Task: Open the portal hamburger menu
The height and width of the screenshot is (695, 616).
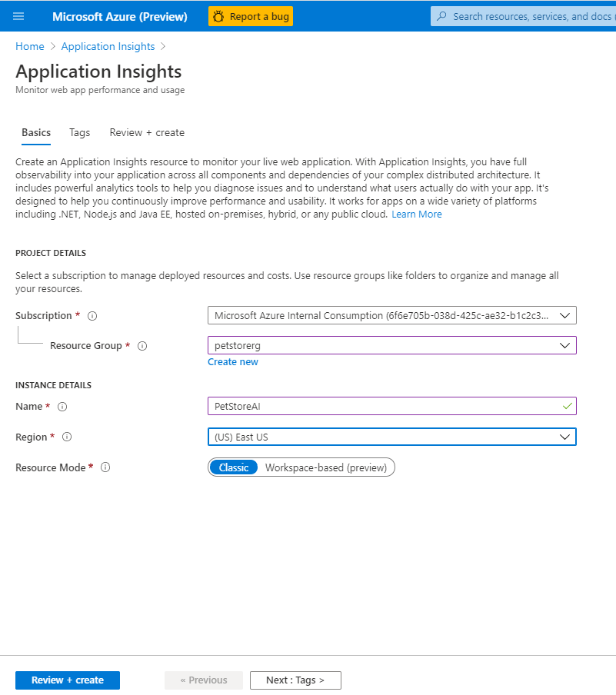Action: click(x=18, y=15)
